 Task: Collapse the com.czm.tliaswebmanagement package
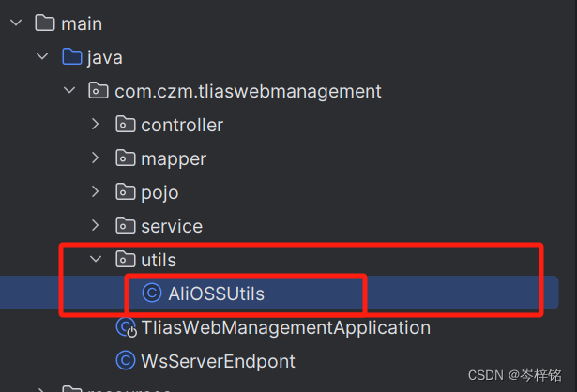pos(69,90)
